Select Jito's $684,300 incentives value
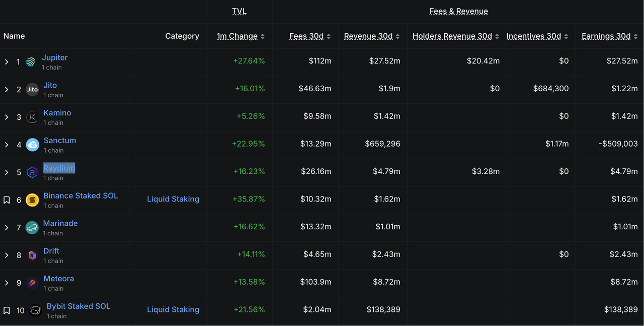644x326 pixels. 551,89
